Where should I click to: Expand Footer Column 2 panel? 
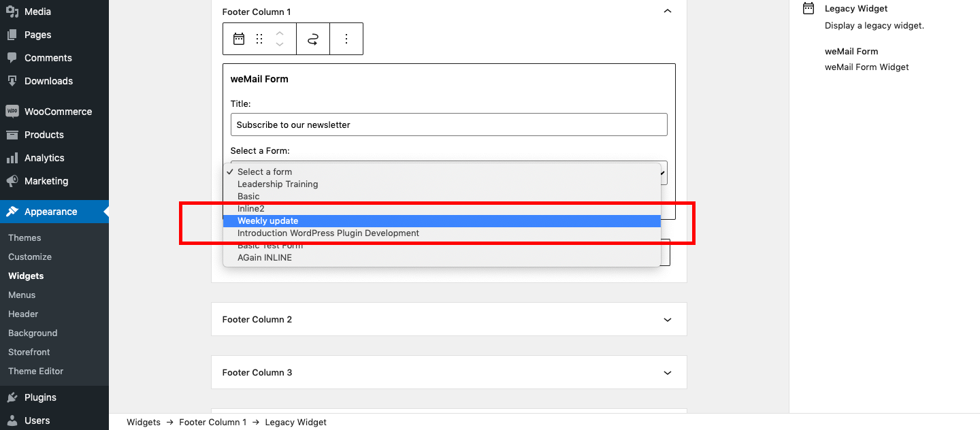click(668, 319)
